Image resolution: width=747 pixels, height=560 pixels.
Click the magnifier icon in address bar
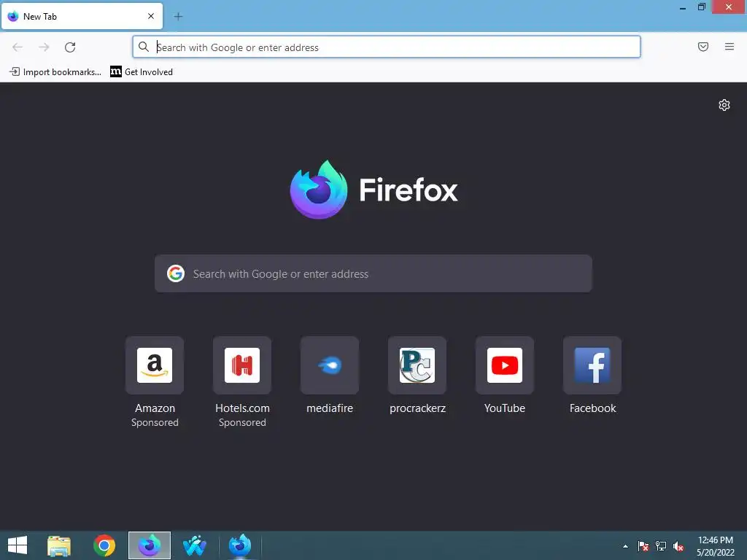[144, 47]
